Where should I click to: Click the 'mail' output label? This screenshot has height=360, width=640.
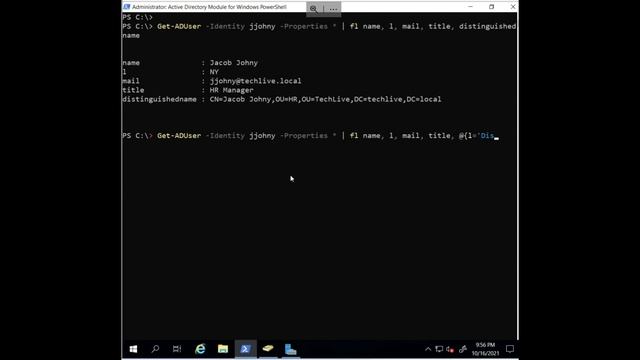tap(131, 81)
